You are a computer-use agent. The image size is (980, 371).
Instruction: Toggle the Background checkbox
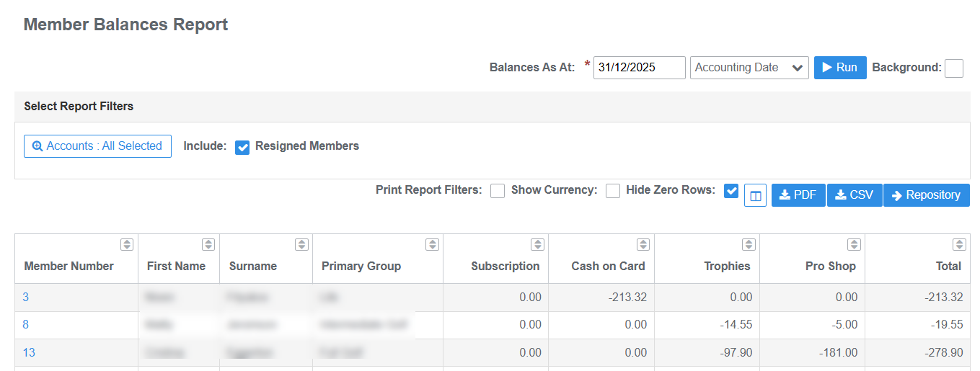click(954, 68)
